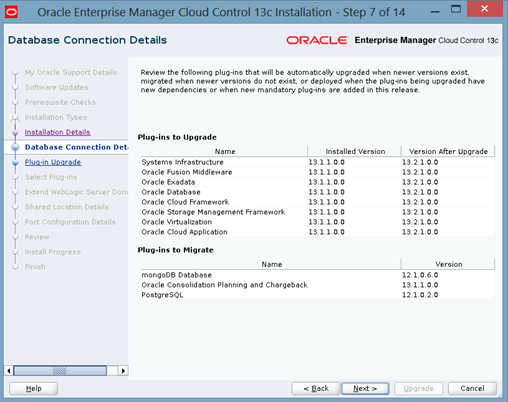Select the Oracle Fusion Middleware row
Image resolution: width=508 pixels, height=402 pixels.
click(318, 172)
